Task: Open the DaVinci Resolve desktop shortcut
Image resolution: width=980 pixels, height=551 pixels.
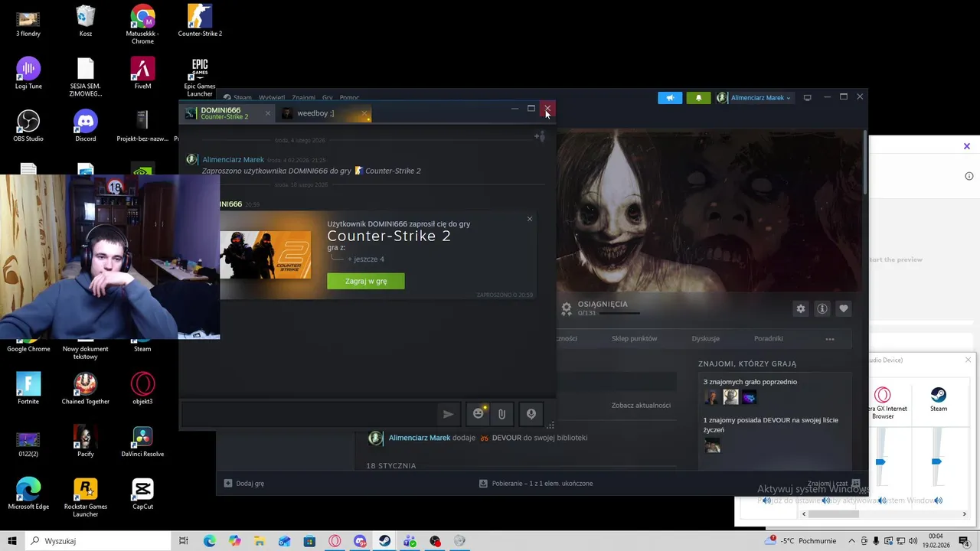Action: pyautogui.click(x=142, y=442)
